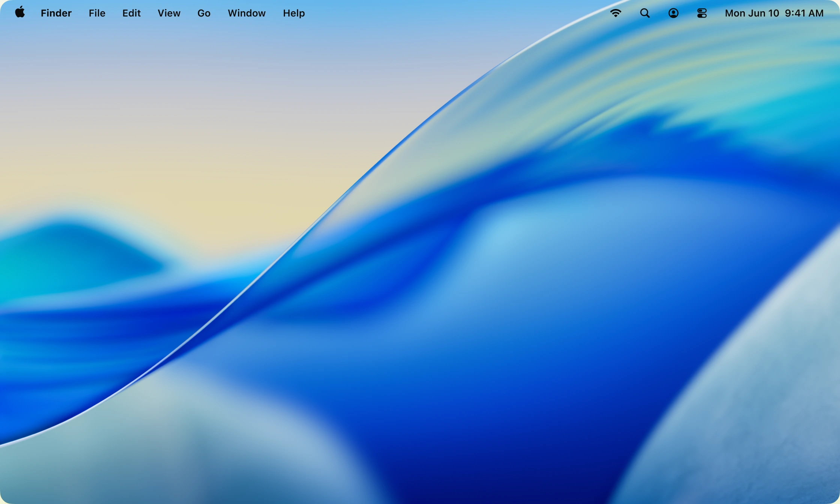Select the Go menu
The height and width of the screenshot is (504, 840).
click(204, 13)
